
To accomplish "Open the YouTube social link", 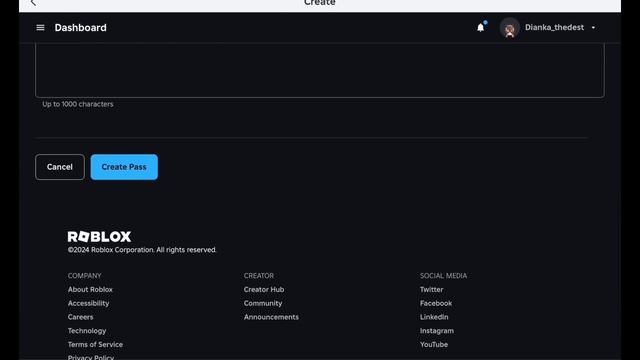I will point(434,344).
